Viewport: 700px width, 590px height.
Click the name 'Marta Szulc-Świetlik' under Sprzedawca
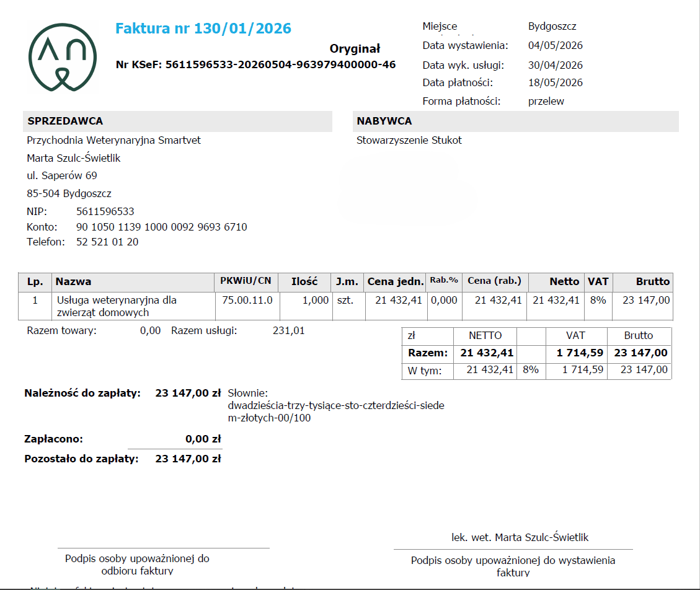pos(74,158)
